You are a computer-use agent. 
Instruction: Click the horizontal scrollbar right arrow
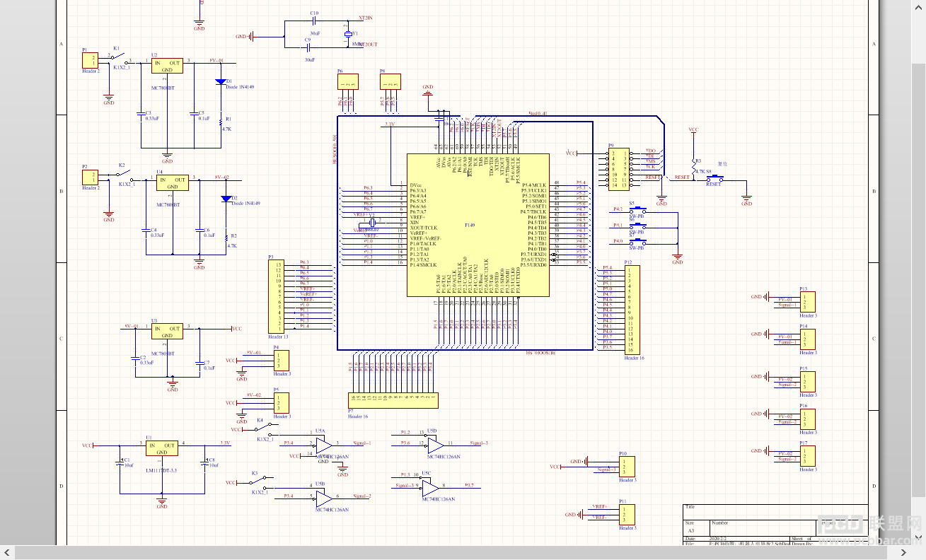point(918,552)
